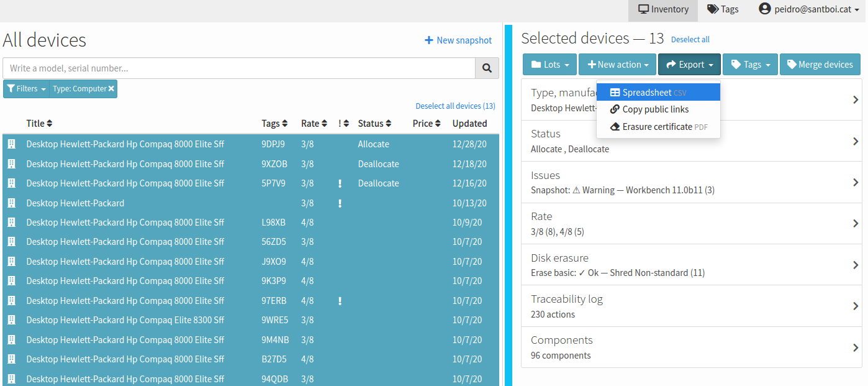Expand the Type, manufacturer panel chevron
Image resolution: width=868 pixels, height=386 pixels.
tap(856, 100)
